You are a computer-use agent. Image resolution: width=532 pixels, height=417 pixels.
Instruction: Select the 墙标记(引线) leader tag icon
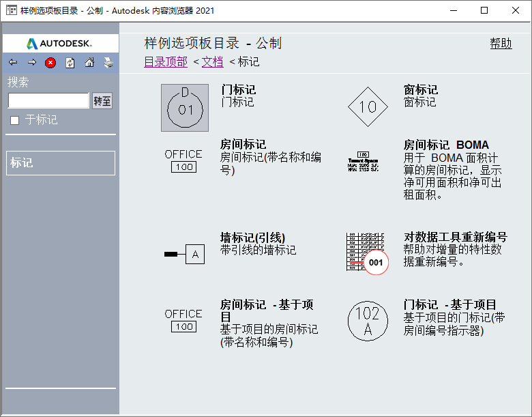click(184, 254)
